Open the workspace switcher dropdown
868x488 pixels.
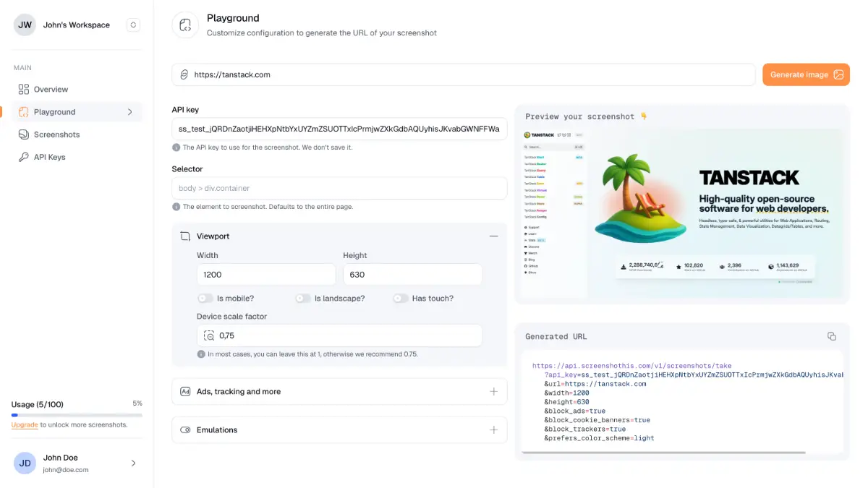pyautogui.click(x=133, y=25)
